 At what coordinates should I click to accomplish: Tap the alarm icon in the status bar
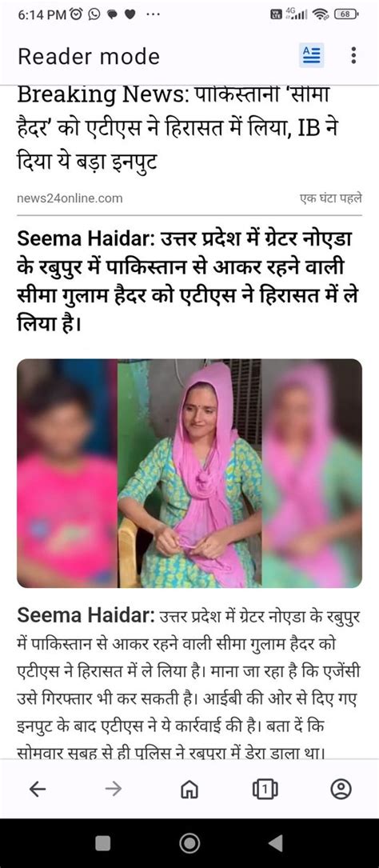[76, 15]
